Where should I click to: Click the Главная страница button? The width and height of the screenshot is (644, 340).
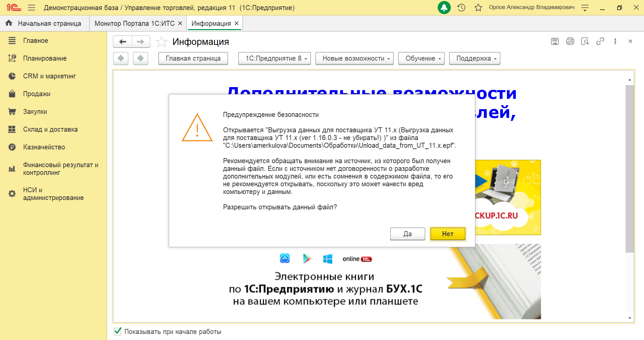tap(193, 58)
